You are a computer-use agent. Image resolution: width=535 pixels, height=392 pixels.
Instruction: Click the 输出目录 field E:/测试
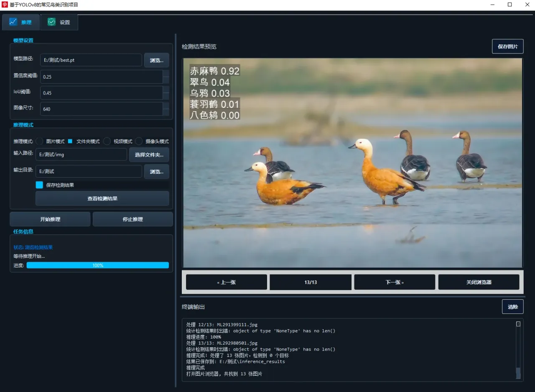click(89, 171)
